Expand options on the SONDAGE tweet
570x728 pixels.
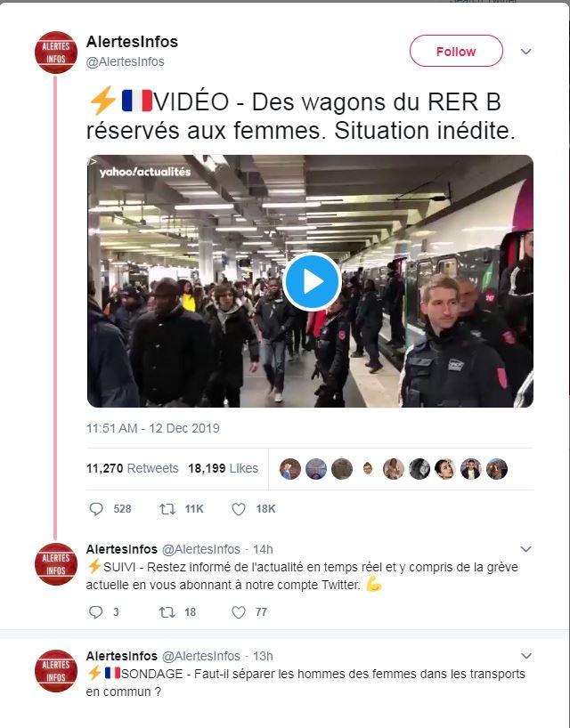click(x=525, y=656)
